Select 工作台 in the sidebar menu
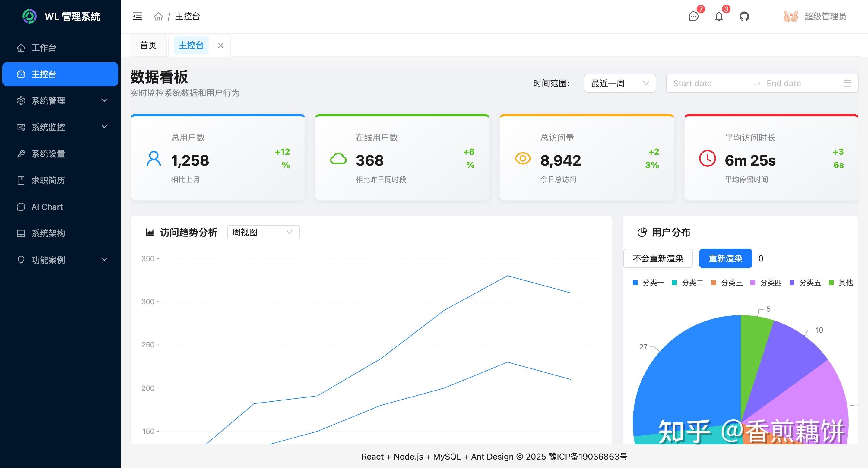The image size is (868, 468). pos(44,48)
